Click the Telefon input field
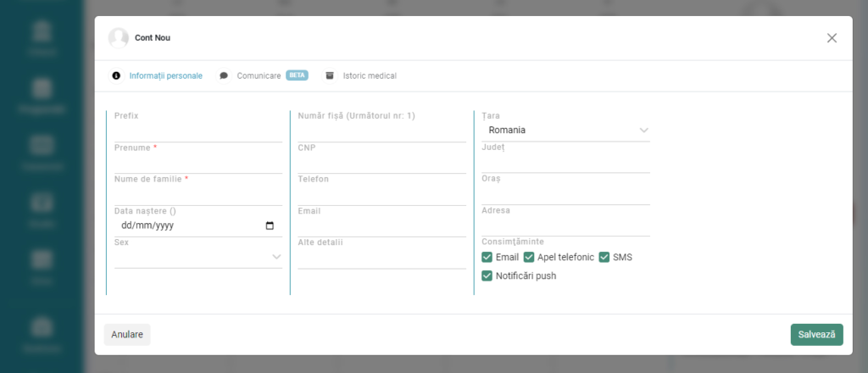This screenshot has width=868, height=373. (x=381, y=195)
